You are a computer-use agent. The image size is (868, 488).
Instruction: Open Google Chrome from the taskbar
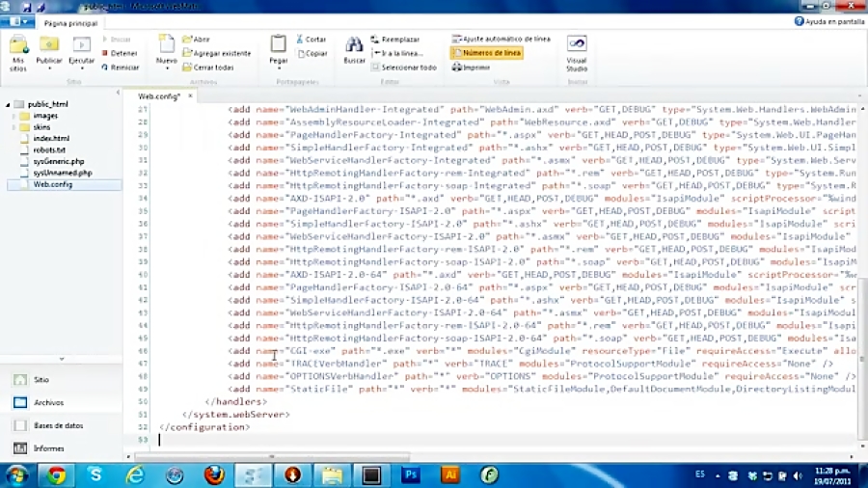[x=56, y=475]
